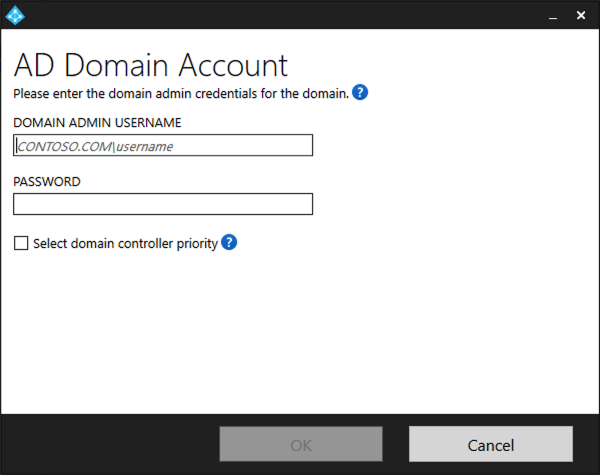Click the Azure AD Connect logo icon
This screenshot has width=600, height=475.
tap(15, 15)
